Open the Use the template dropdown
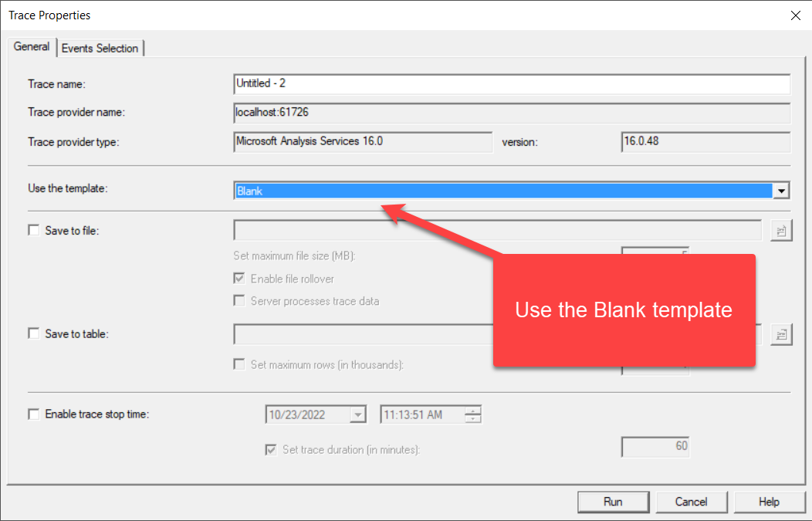Screen dimensions: 812x521 point(781,190)
